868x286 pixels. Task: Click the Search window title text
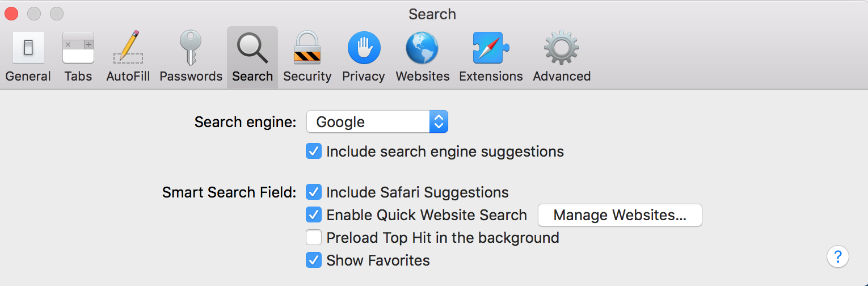[x=432, y=14]
